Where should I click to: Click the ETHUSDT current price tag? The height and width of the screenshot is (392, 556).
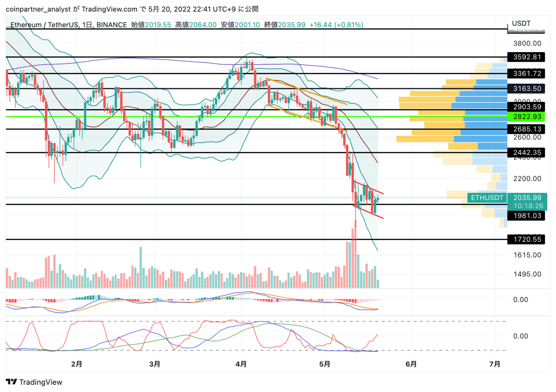[487, 198]
